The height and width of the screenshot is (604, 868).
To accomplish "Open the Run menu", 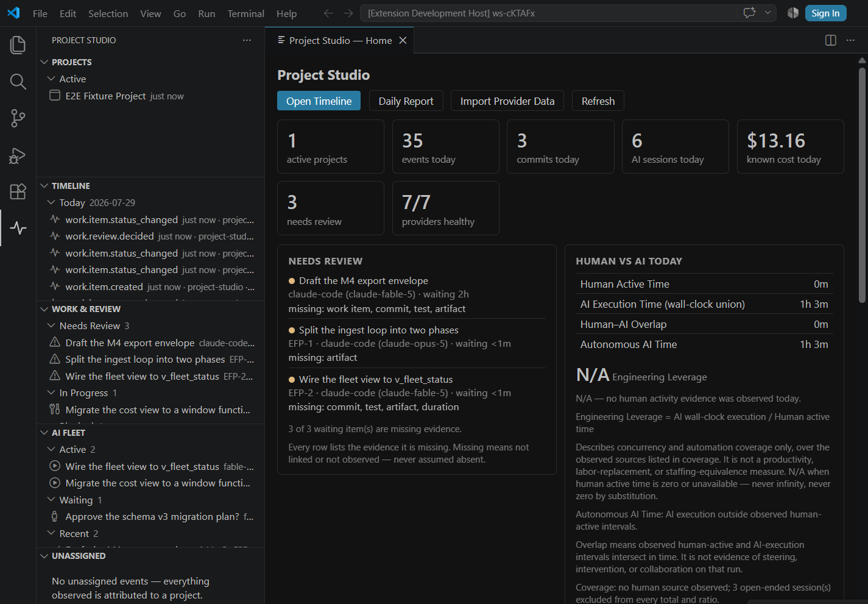I will (206, 13).
